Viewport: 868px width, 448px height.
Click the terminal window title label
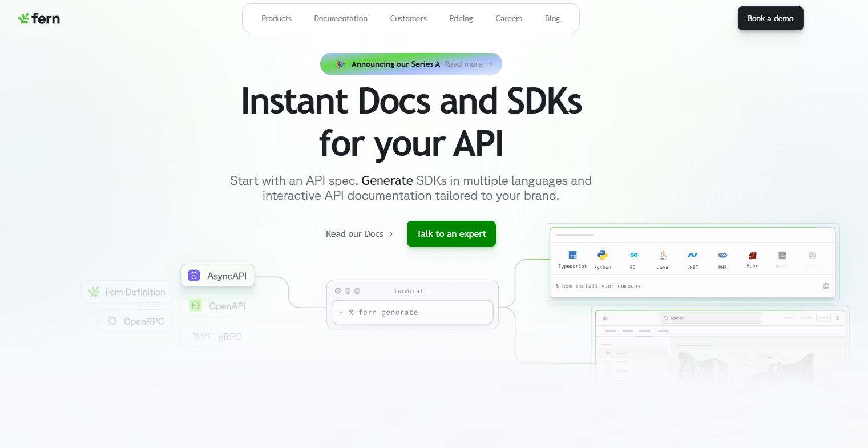409,291
